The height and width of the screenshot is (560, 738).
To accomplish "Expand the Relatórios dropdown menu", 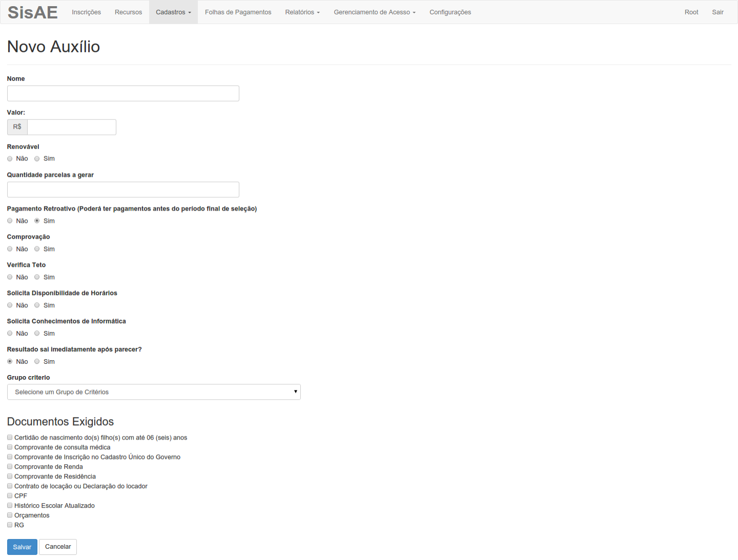I will click(302, 12).
